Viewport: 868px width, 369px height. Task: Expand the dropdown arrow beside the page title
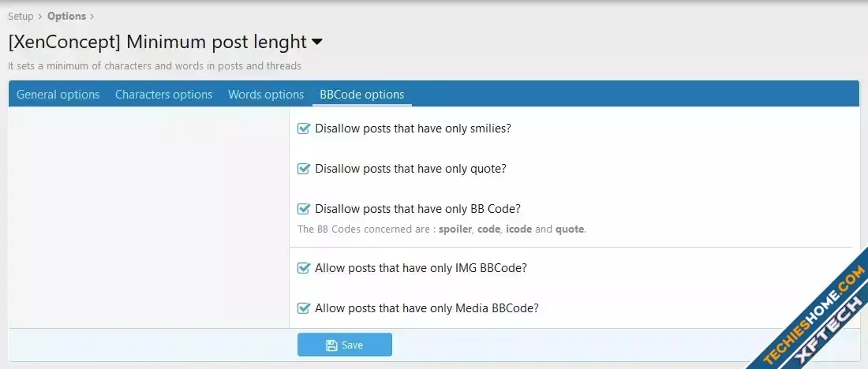pyautogui.click(x=317, y=42)
